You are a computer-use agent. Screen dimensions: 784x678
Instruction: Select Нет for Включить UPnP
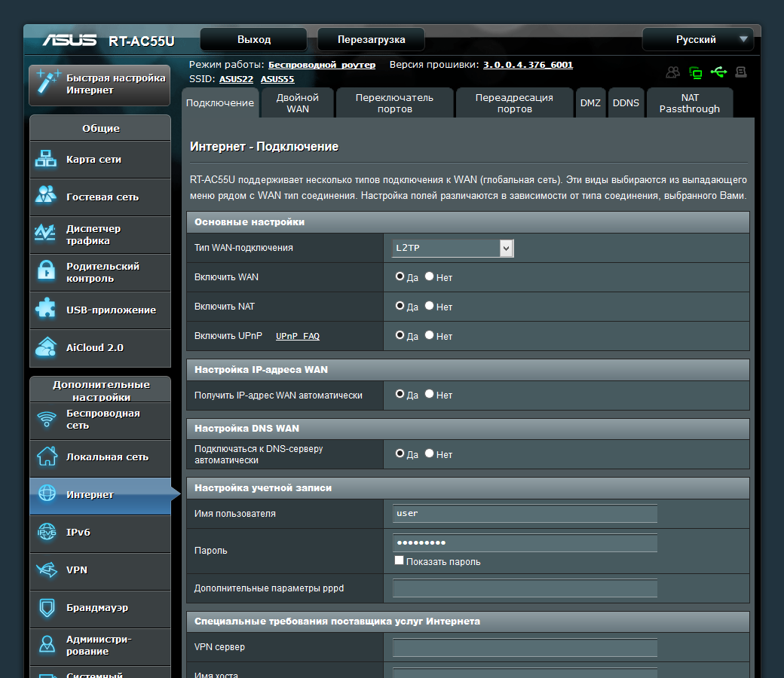pos(430,335)
